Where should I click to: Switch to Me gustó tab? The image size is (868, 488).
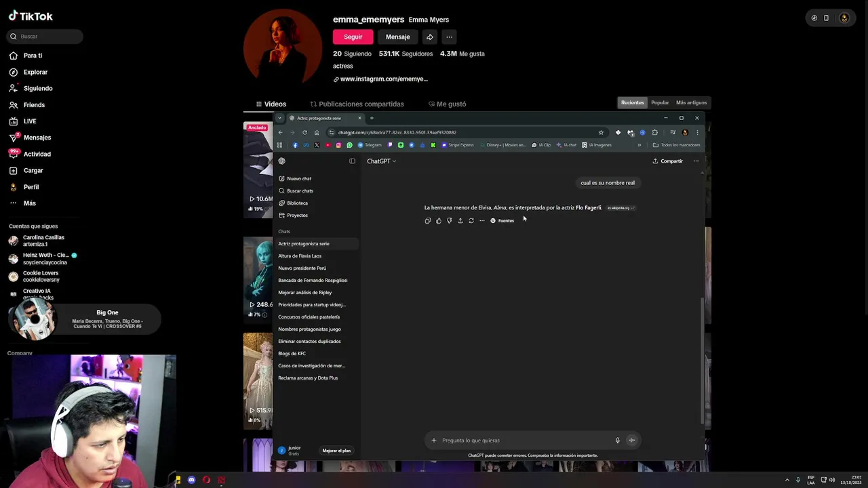click(x=447, y=104)
